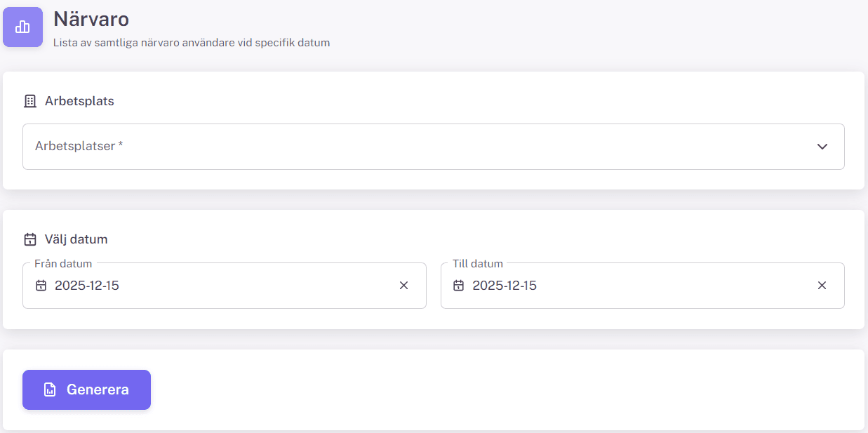
Task: Click the purple Närvaro chart icon
Action: pos(22,27)
